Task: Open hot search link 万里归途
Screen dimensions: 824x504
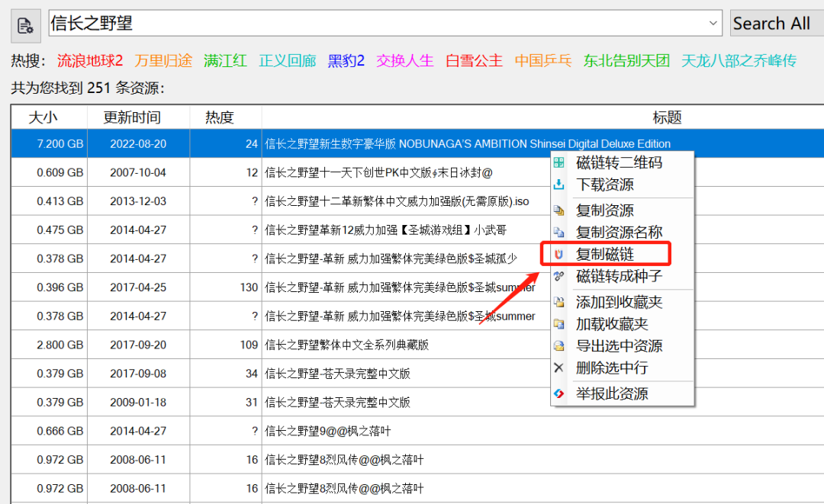Action: (163, 61)
